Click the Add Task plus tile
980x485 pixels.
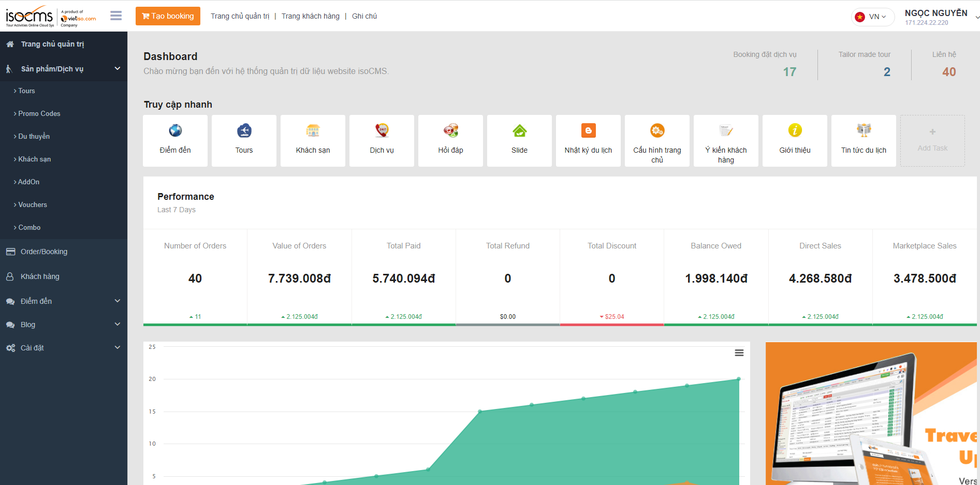[932, 141]
